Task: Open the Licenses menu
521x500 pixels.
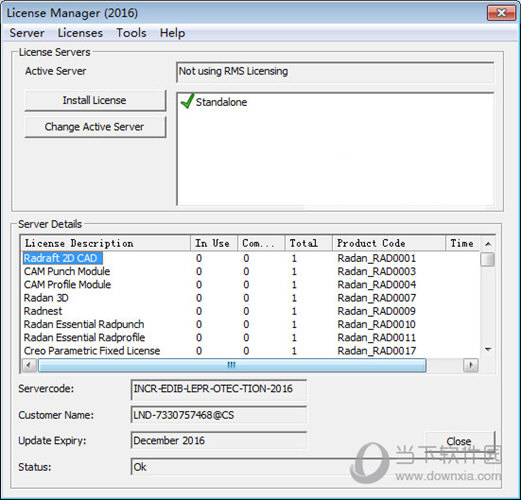Action: coord(80,33)
